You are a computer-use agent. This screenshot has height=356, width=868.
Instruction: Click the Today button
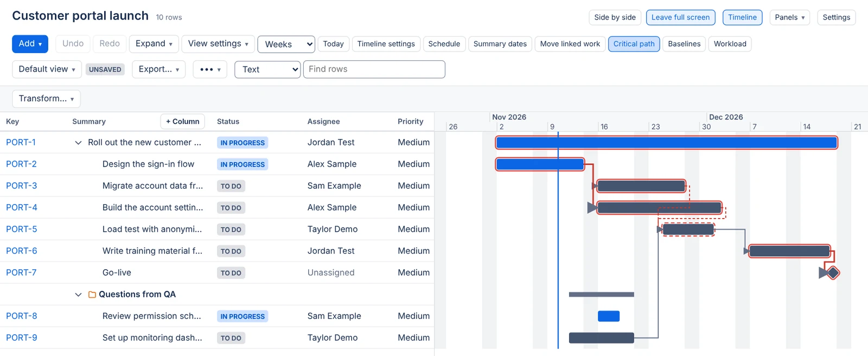tap(333, 44)
